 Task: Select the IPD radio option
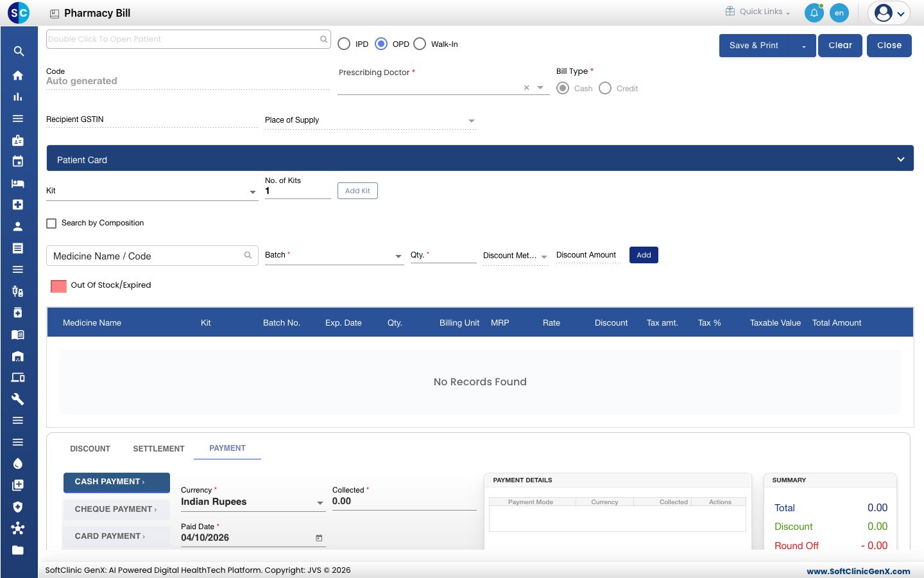345,44
